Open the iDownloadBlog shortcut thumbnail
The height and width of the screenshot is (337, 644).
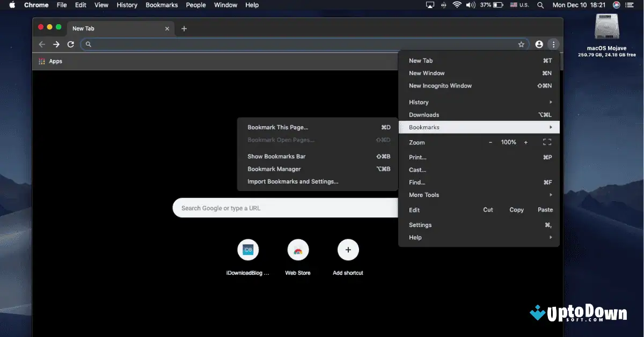click(x=248, y=250)
